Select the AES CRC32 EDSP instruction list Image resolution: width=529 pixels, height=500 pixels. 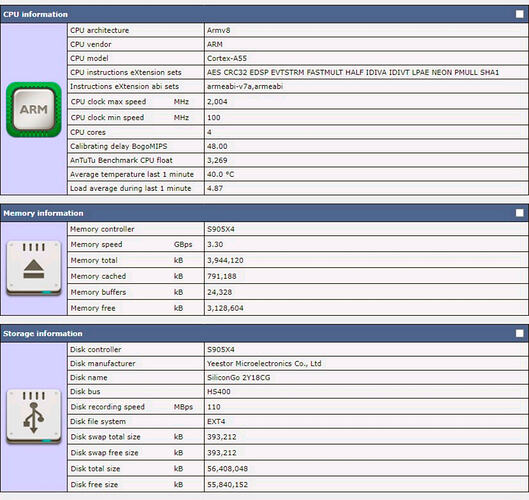click(x=353, y=72)
